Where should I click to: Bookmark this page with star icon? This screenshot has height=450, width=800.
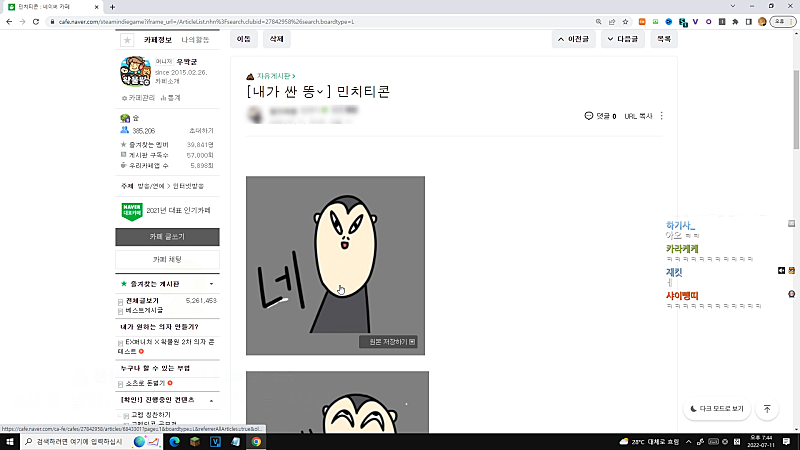[x=625, y=22]
